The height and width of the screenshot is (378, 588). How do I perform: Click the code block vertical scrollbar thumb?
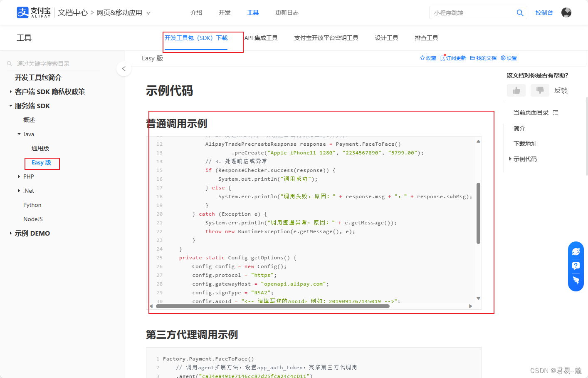point(478,213)
